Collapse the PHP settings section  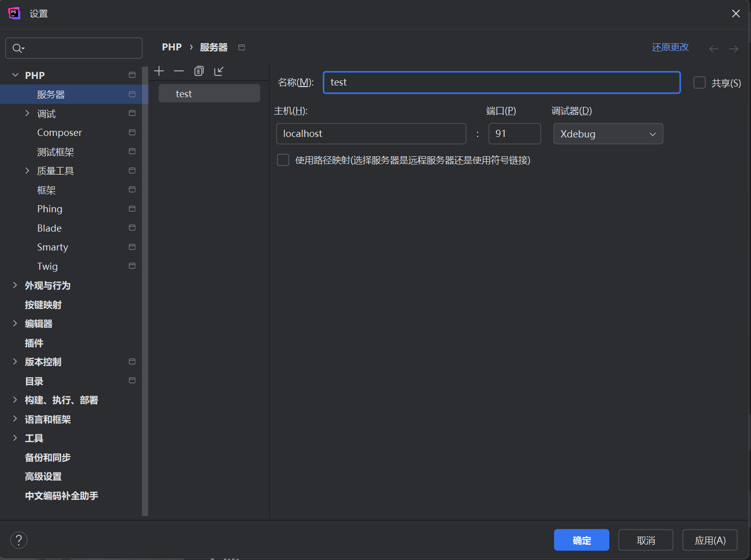pyautogui.click(x=15, y=75)
